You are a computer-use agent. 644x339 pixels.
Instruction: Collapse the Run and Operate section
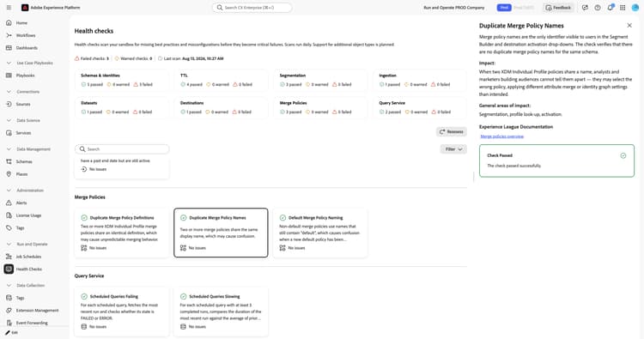coord(9,245)
